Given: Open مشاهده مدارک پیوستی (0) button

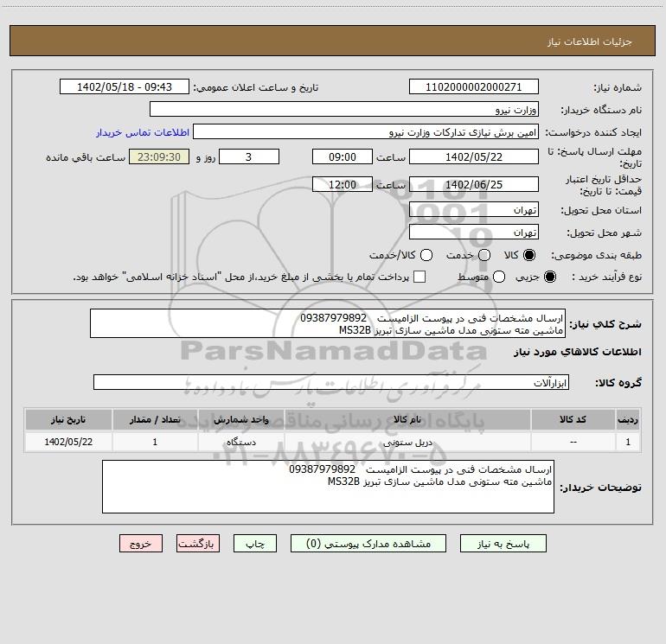Looking at the screenshot, I should (x=368, y=544).
